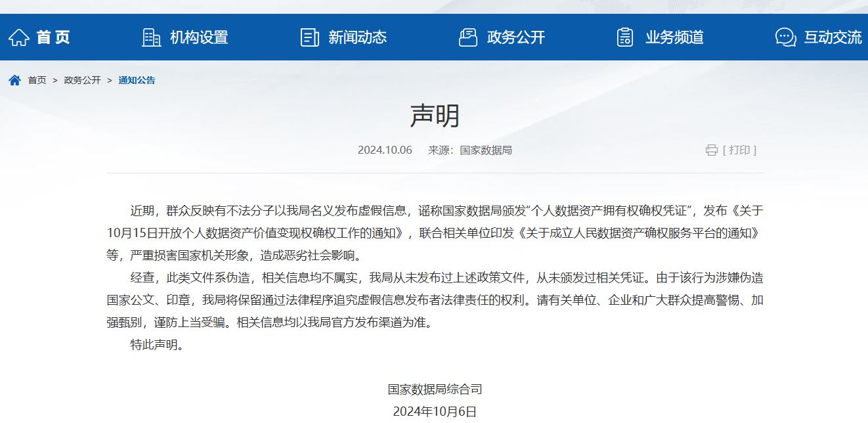
Task: Open the 业务频道 menu item
Action: (x=675, y=37)
